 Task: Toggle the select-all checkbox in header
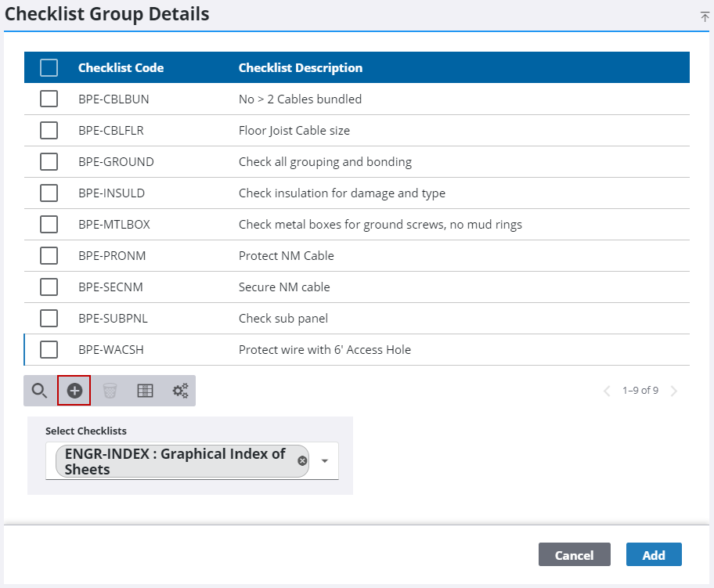pos(49,68)
